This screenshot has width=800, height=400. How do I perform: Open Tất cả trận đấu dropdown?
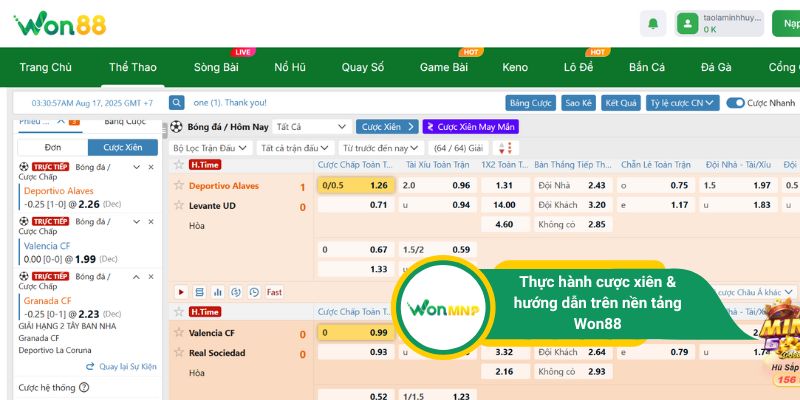295,148
